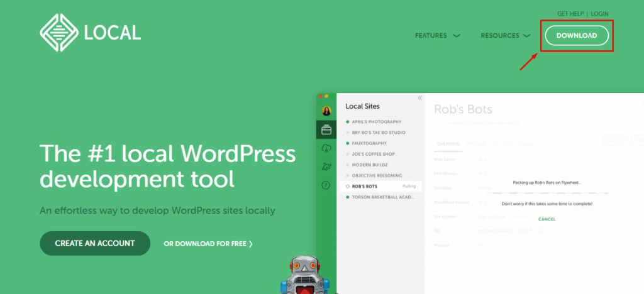Select April's Photography site

pyautogui.click(x=377, y=122)
